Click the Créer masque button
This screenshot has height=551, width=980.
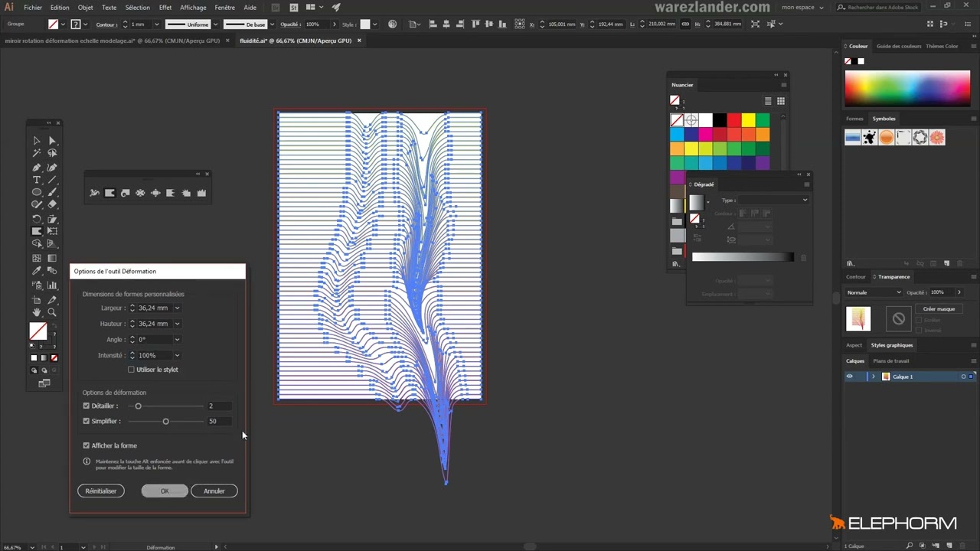pos(939,308)
